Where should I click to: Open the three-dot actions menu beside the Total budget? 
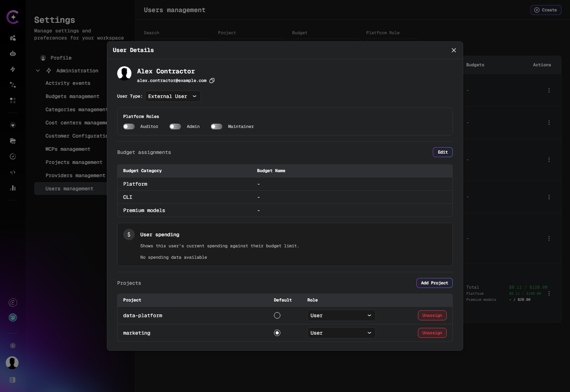pyautogui.click(x=549, y=293)
